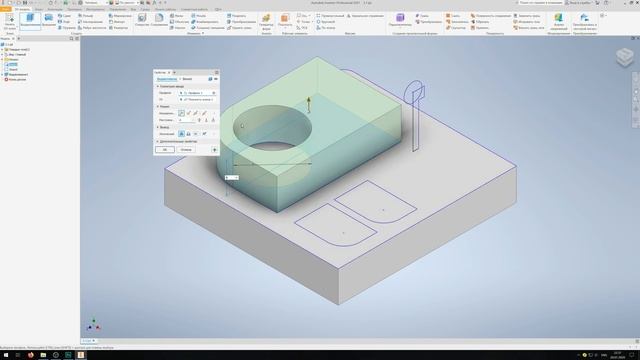
Task: Expand the Solid Bodies (Твердые тела) node in browser
Action: [2, 49]
